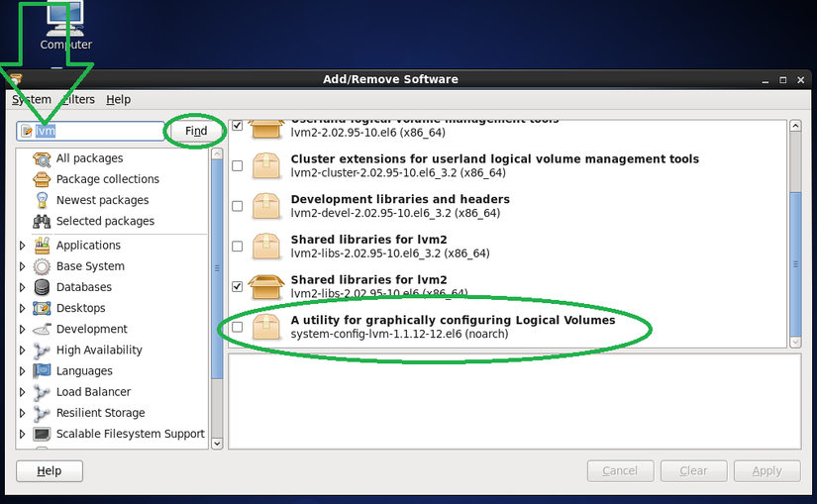Viewport: 817px width, 504px height.
Task: Click the Add/Remove Software title bar icon
Action: pos(16,79)
